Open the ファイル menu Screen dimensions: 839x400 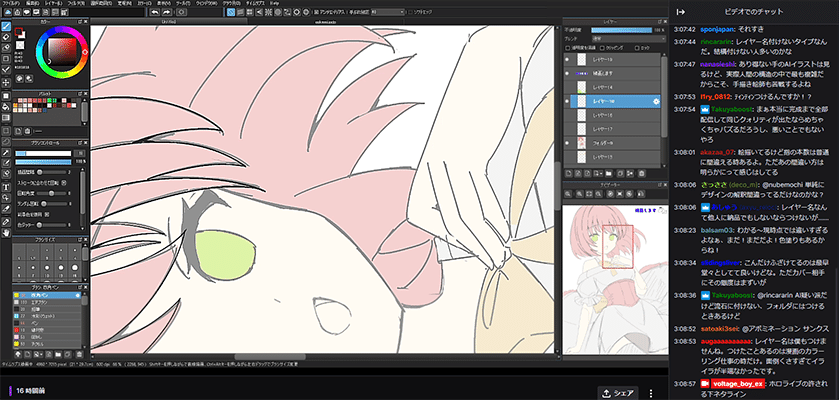coord(9,3)
